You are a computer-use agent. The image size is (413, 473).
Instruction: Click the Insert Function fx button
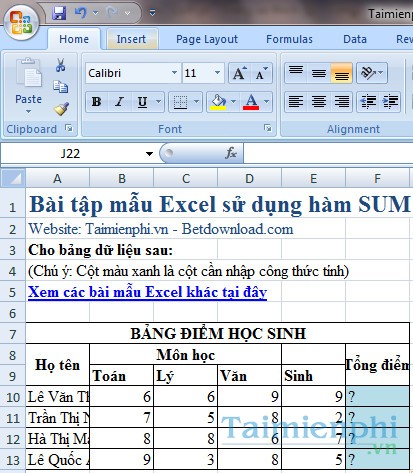point(231,153)
